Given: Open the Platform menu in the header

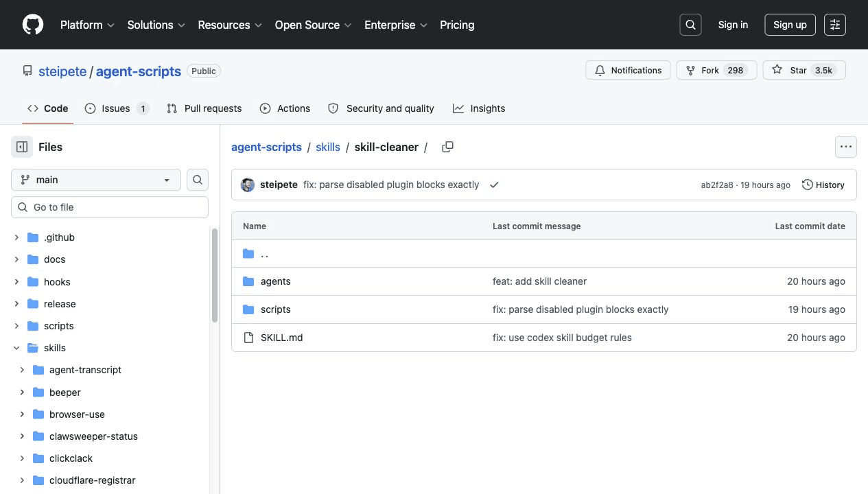Looking at the screenshot, I should point(87,25).
